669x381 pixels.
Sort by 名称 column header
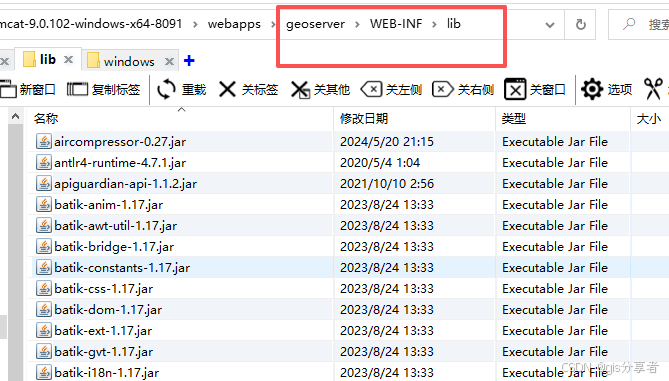[180, 118]
